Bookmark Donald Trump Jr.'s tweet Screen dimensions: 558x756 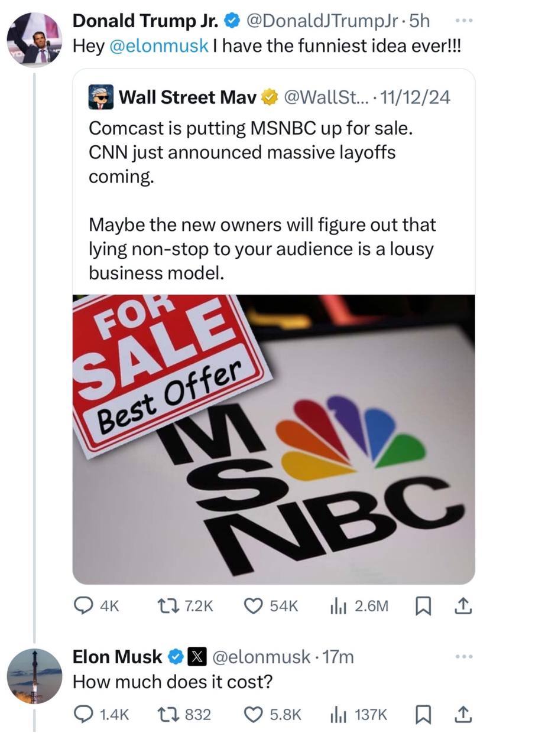pos(423,605)
